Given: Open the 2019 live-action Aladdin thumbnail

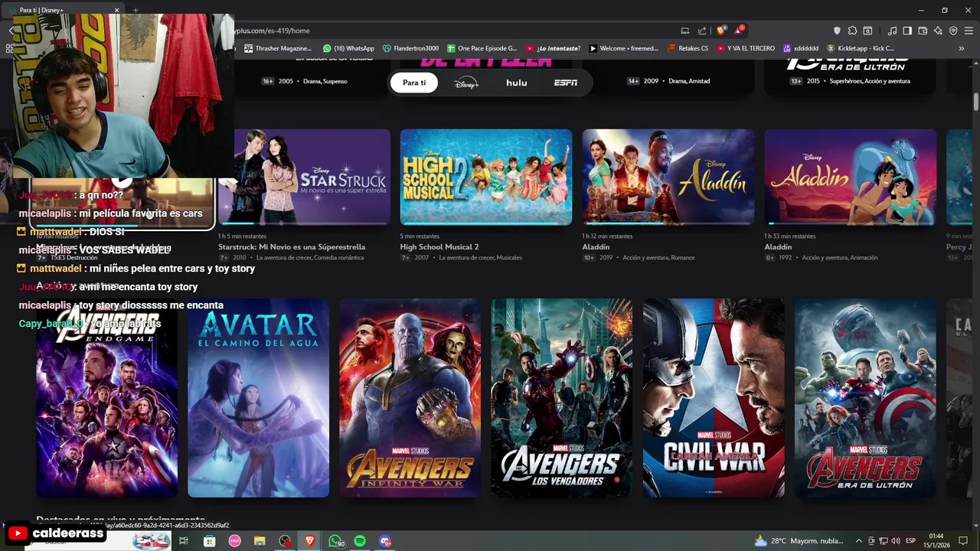Looking at the screenshot, I should 668,177.
